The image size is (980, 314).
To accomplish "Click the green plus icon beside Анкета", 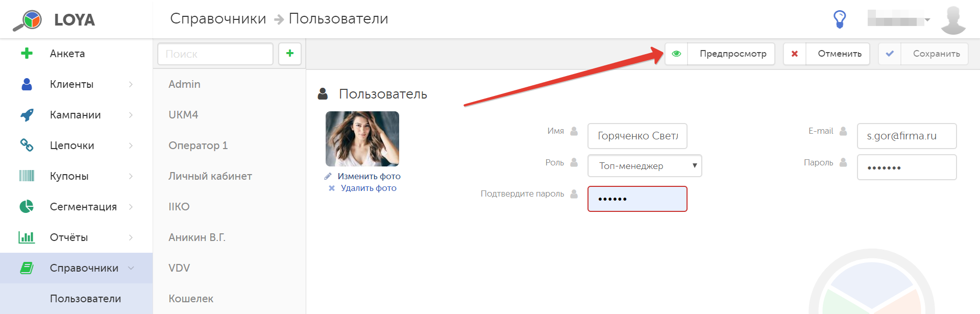I will 27,54.
